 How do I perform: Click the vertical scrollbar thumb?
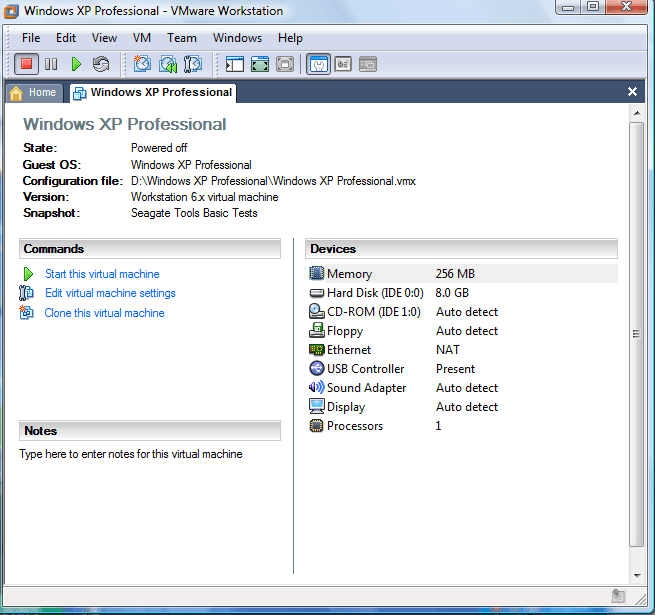pos(637,334)
